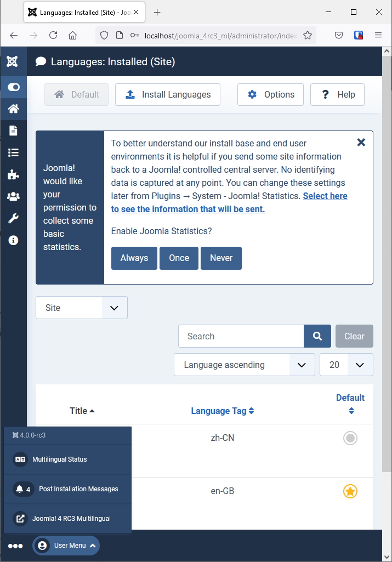Open Multilingual Status from popup menu
Image resolution: width=392 pixels, height=562 pixels.
coord(68,459)
